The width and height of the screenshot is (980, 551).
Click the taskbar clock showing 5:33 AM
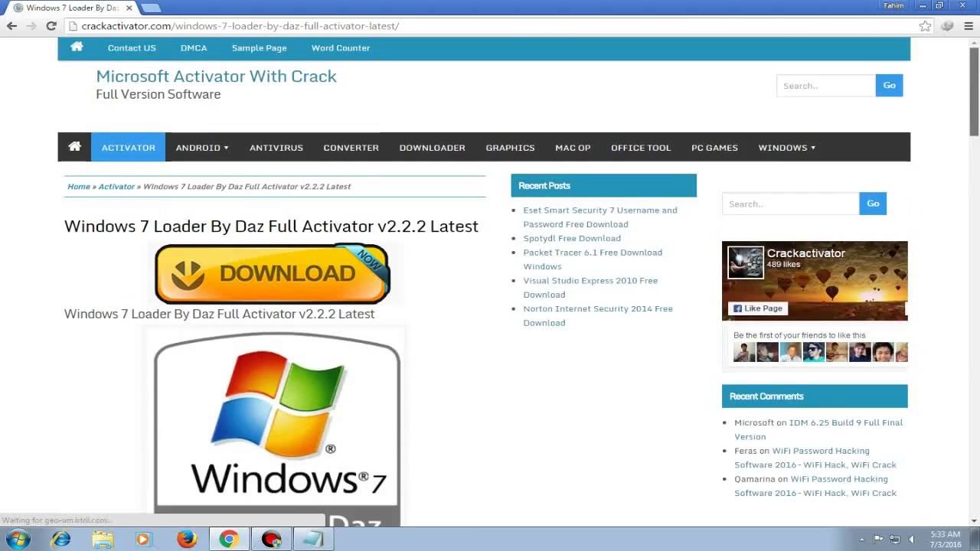pyautogui.click(x=946, y=539)
